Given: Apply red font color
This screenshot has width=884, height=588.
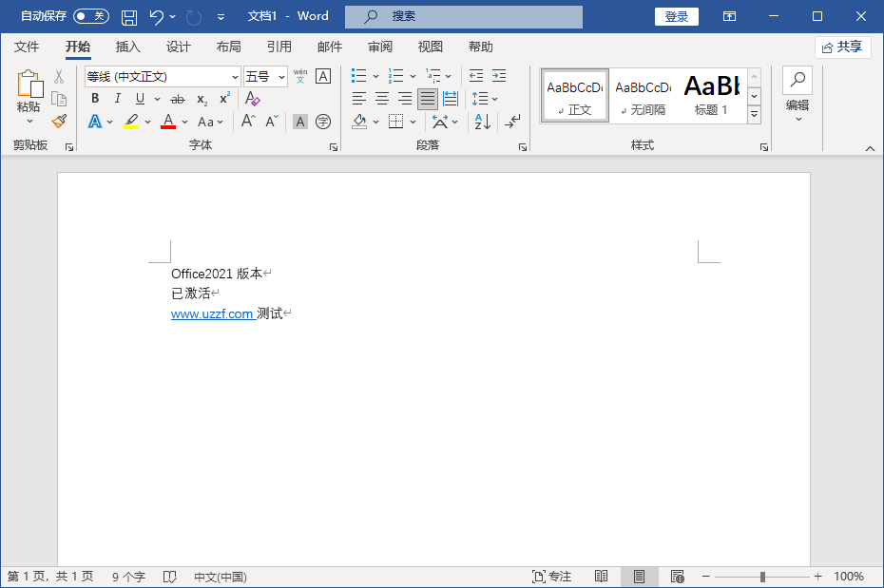Looking at the screenshot, I should pyautogui.click(x=168, y=122).
